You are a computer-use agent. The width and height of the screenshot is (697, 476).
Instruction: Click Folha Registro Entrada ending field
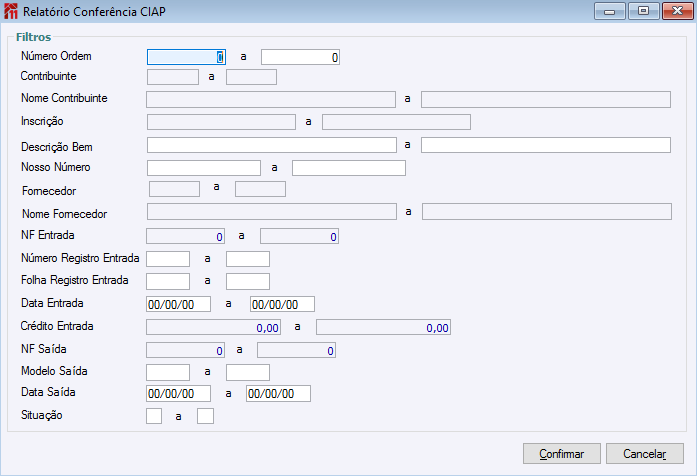pyautogui.click(x=248, y=281)
